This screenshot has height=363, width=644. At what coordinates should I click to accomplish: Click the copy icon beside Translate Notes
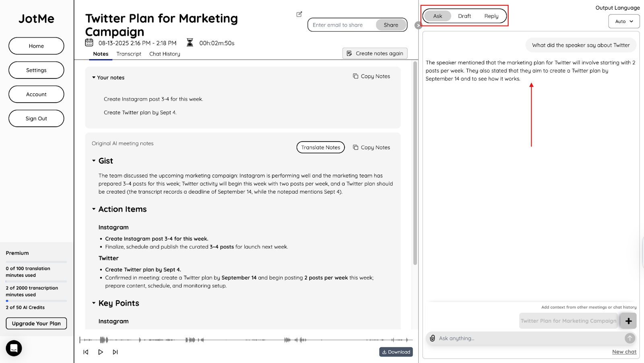[x=355, y=147]
